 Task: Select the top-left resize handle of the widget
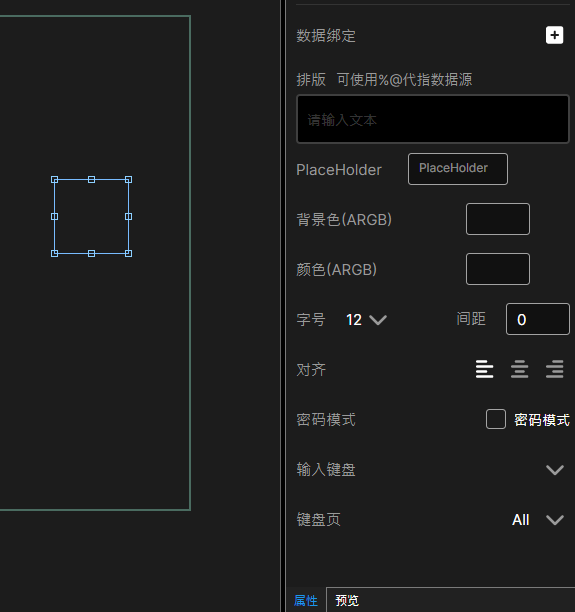pos(55,180)
